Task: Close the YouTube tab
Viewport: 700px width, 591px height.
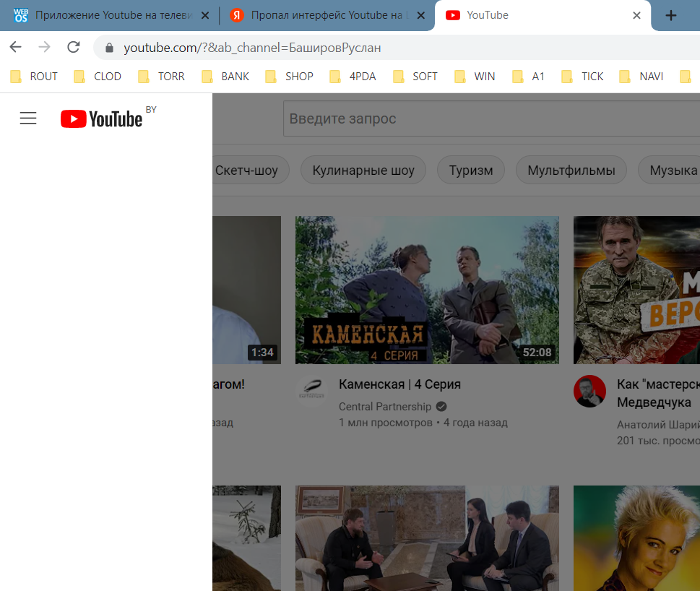Action: (x=636, y=15)
